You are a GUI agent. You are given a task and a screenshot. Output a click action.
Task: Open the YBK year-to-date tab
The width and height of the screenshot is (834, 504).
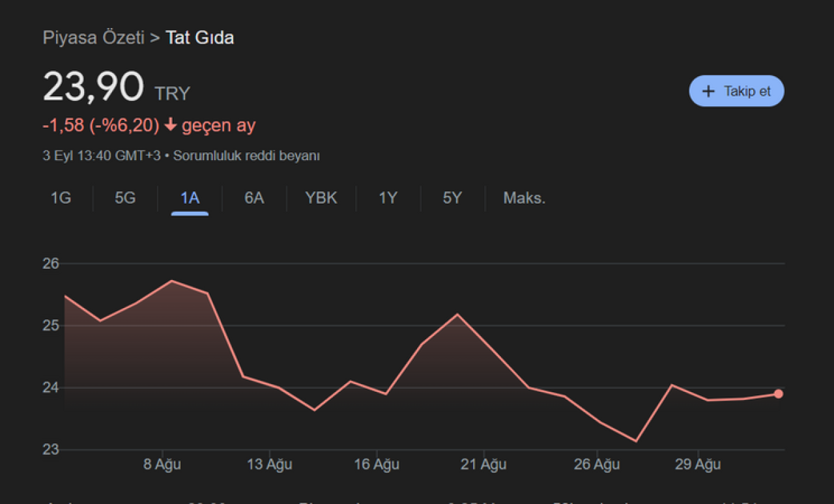click(321, 198)
